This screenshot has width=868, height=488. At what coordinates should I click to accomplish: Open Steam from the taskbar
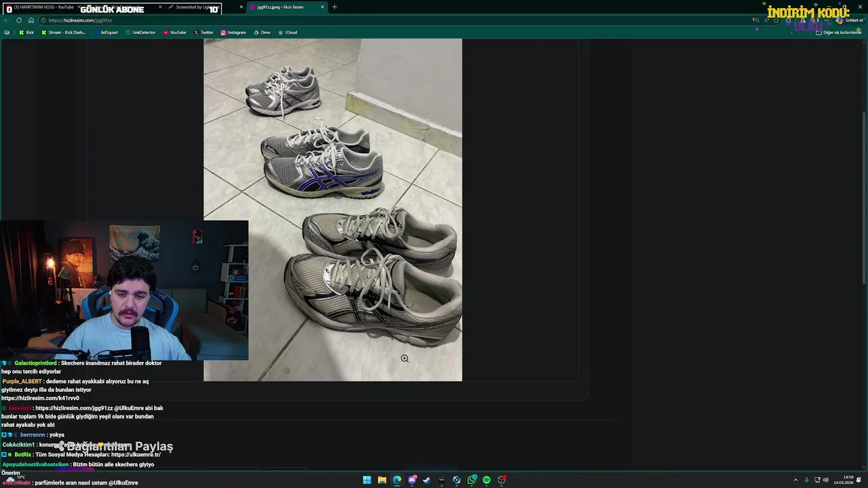coord(427,480)
